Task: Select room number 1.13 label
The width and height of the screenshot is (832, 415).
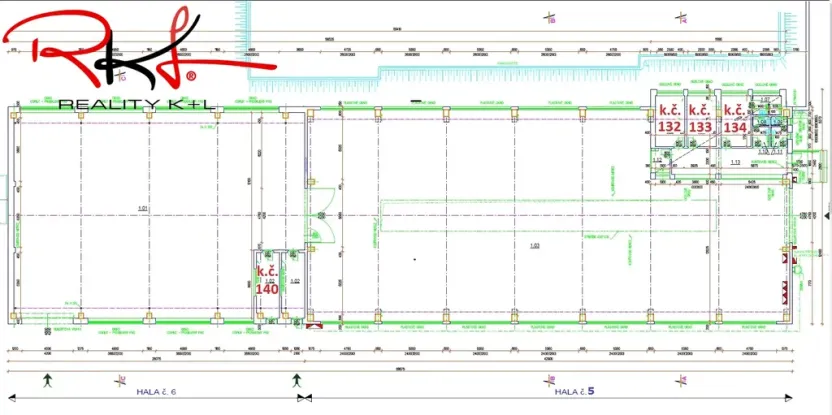Action: 735,162
